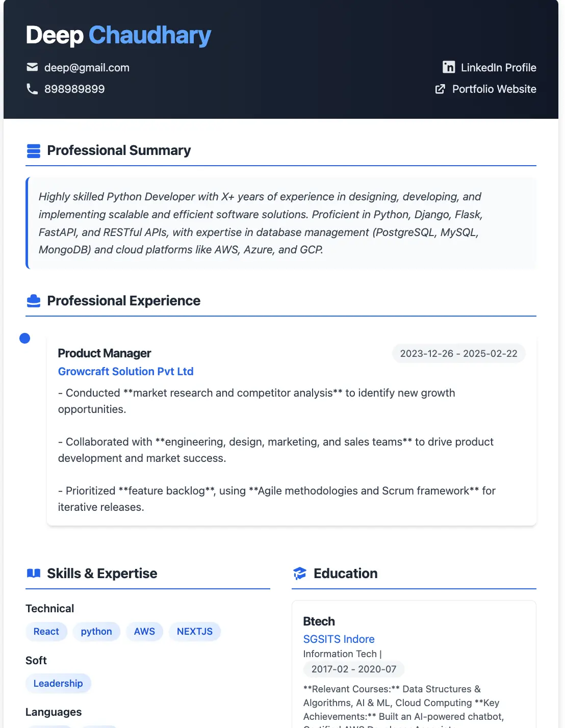Select the React skill tag
Viewport: 565px width, 728px height.
point(46,632)
